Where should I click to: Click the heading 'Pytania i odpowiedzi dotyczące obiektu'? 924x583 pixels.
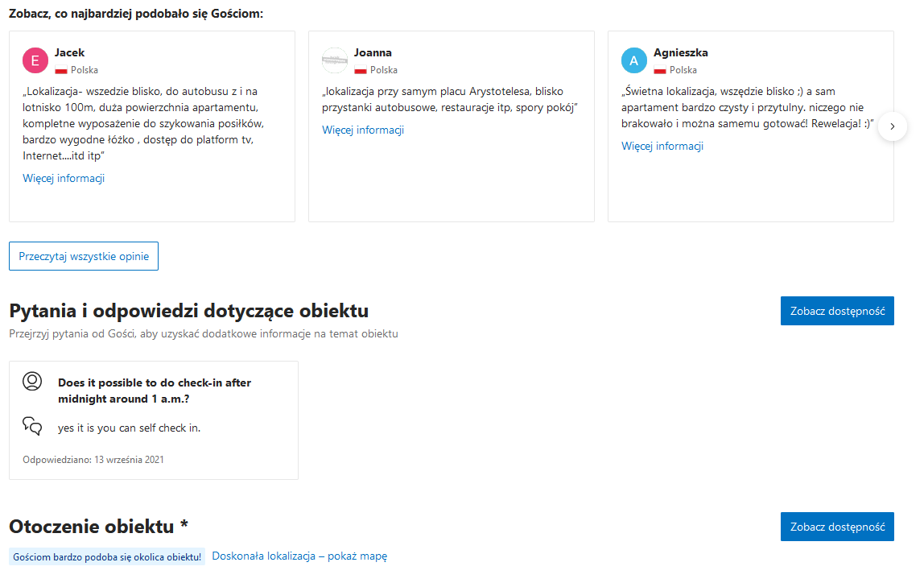pos(188,311)
